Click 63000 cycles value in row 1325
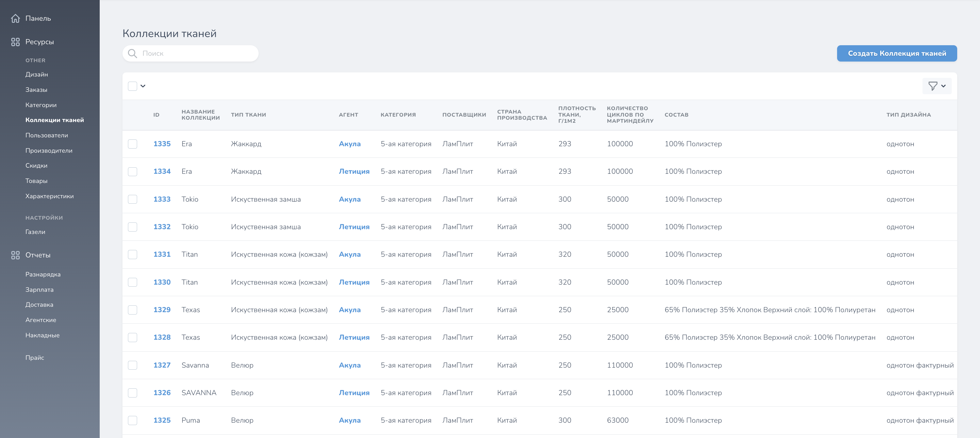Viewport: 980px width, 438px height. [x=618, y=421]
